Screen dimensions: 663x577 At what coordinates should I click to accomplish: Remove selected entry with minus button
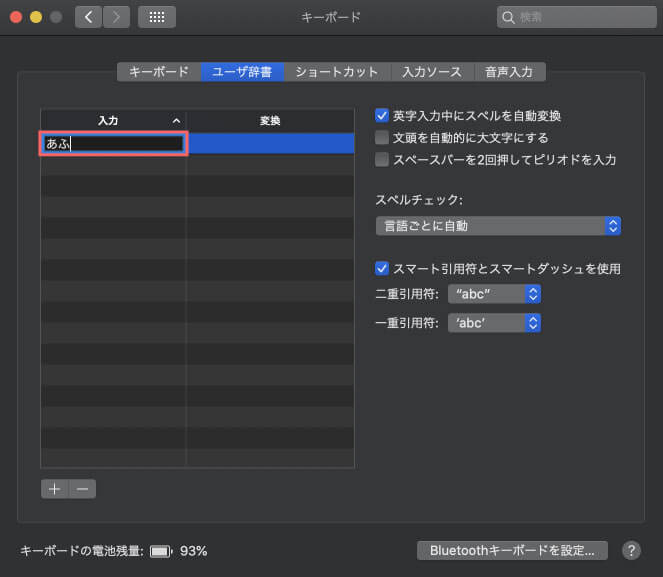coord(82,489)
